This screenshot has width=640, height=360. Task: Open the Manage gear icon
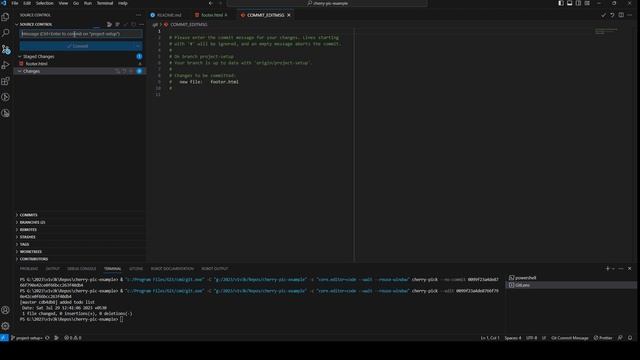point(5,326)
